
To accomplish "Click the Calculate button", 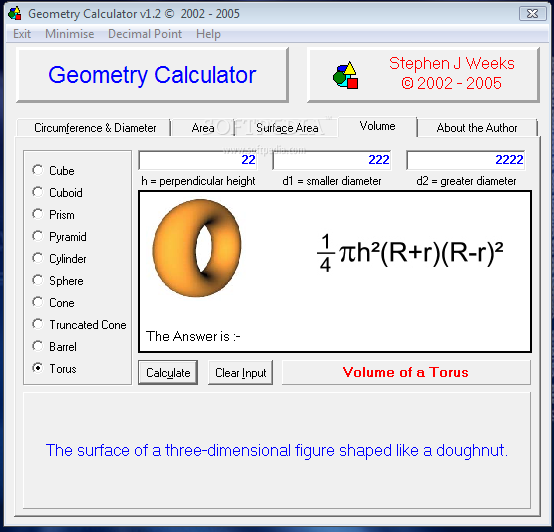I will [168, 373].
